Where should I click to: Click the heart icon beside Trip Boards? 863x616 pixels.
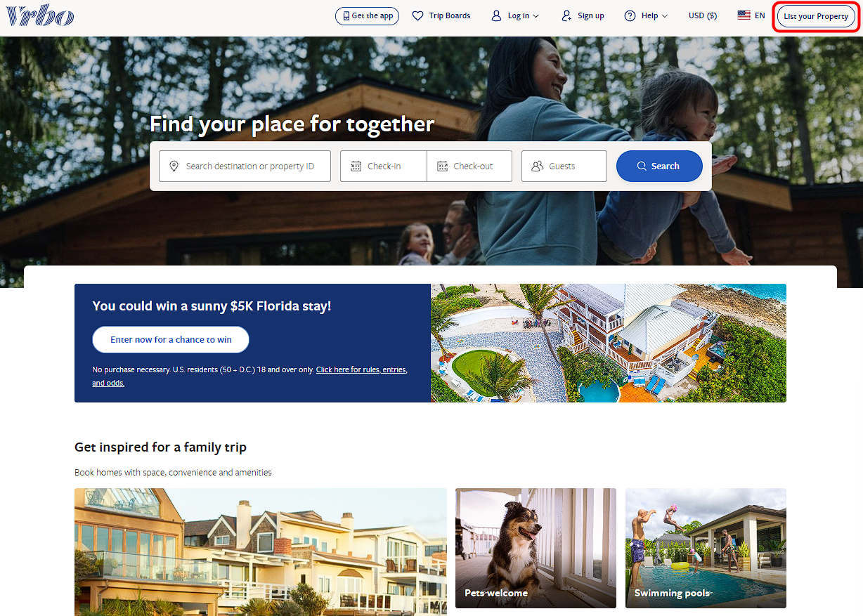417,15
